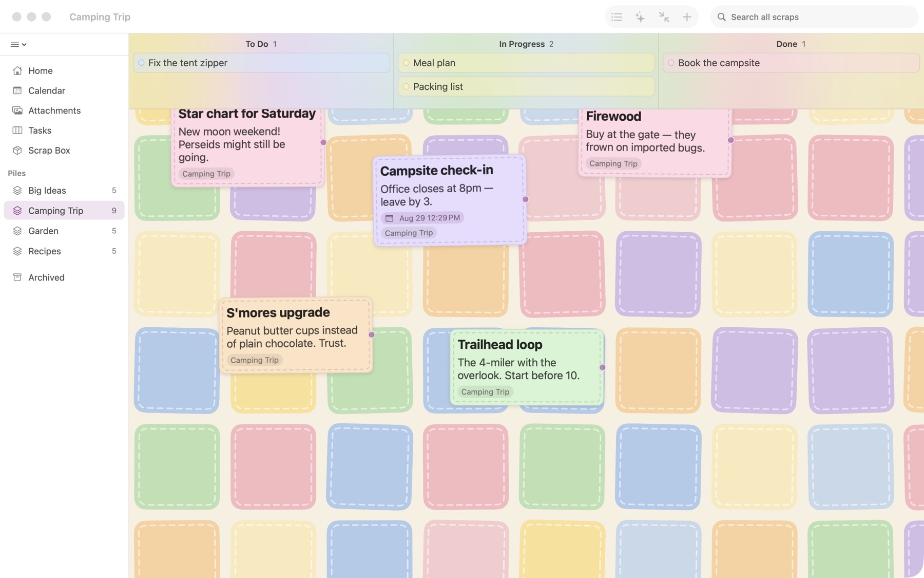924x578 pixels.
Task: Click connector dot on Firewood card
Action: [x=730, y=140]
